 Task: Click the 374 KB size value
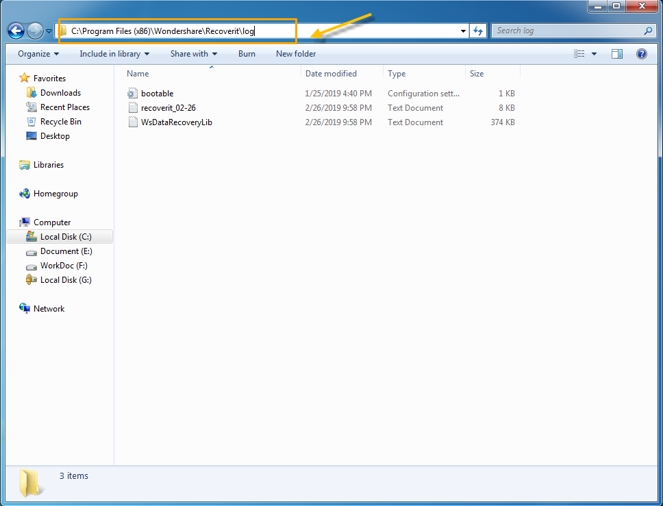[x=503, y=122]
